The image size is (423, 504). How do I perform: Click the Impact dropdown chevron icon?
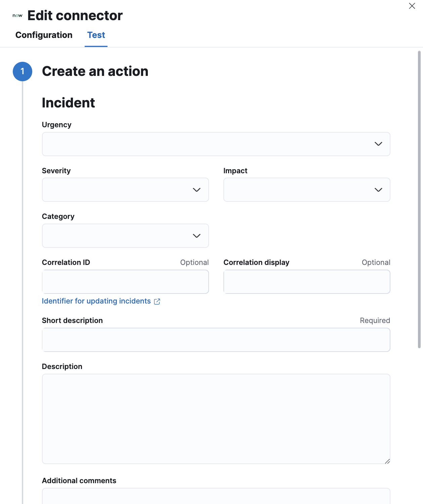click(x=378, y=190)
